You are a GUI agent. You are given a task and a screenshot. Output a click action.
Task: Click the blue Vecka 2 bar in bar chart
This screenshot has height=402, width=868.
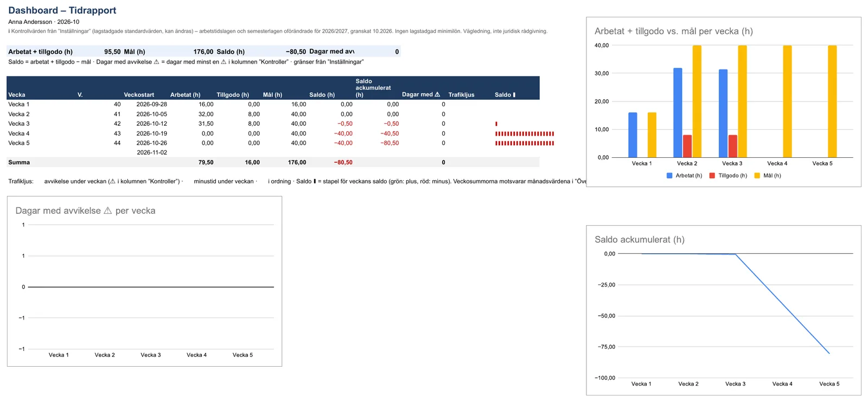678,113
